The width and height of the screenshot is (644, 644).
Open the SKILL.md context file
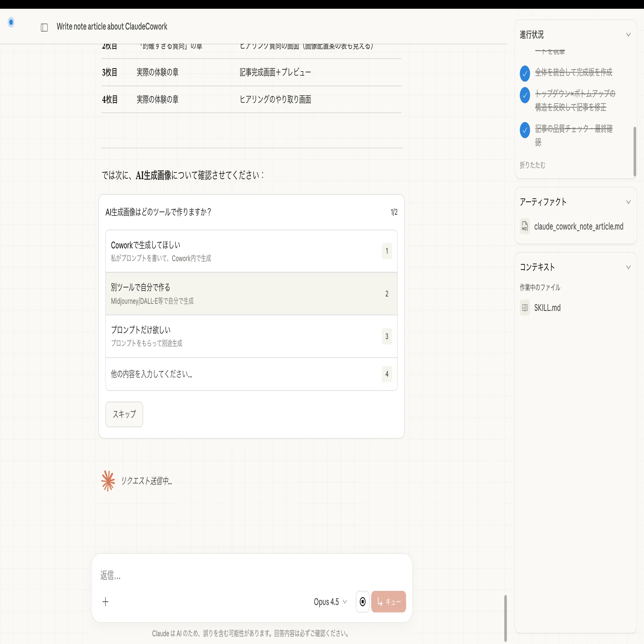[547, 308]
